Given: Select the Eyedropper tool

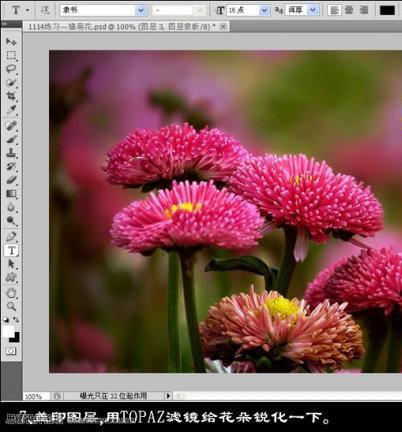Looking at the screenshot, I should pos(11,110).
